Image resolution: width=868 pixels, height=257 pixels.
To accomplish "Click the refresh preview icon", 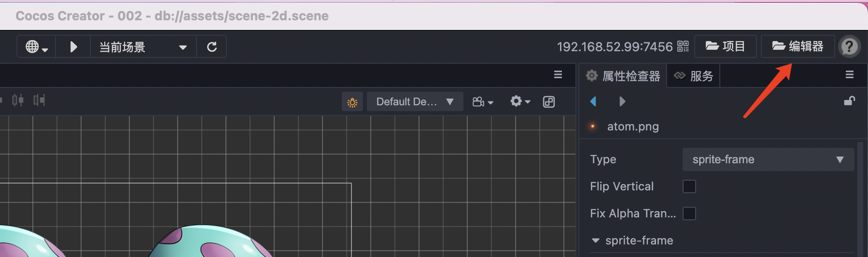I will (x=211, y=47).
